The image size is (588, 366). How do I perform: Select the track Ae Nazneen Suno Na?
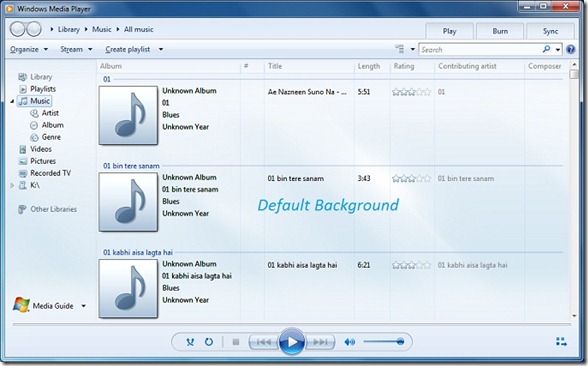click(x=307, y=92)
